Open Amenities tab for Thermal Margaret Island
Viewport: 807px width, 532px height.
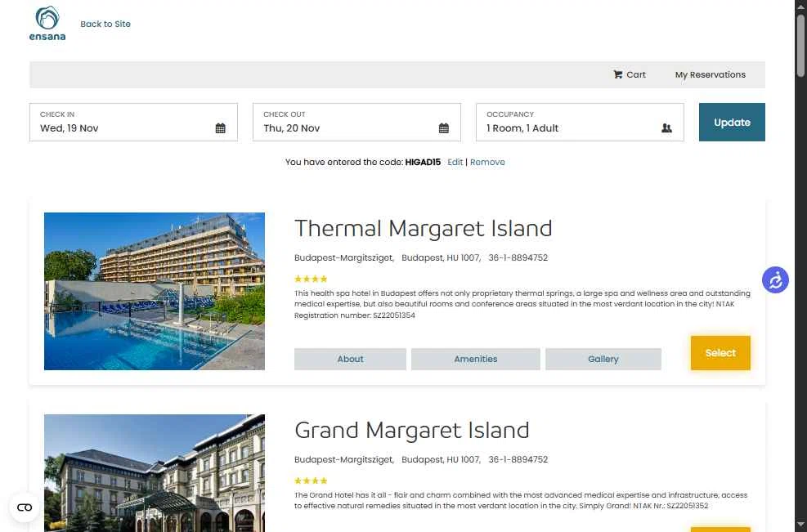[476, 359]
